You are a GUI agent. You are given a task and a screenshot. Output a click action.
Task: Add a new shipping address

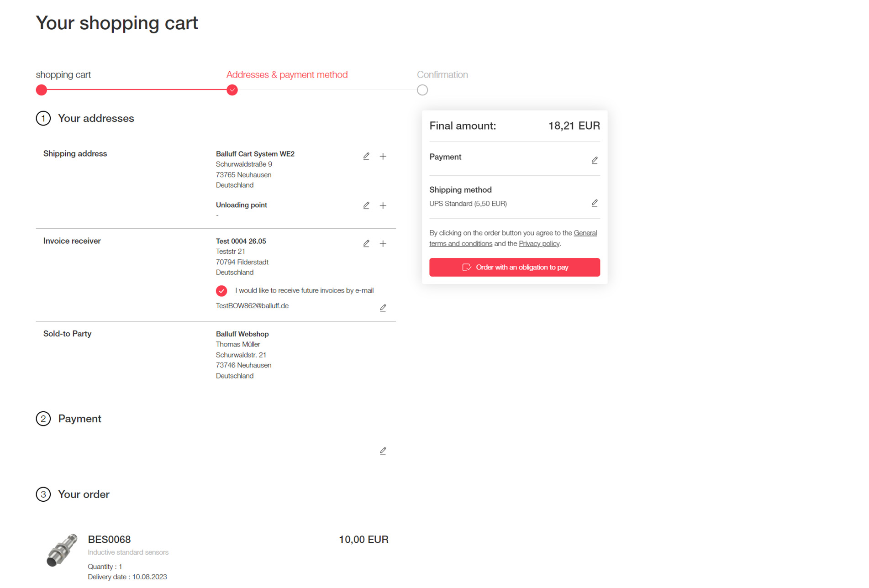383,156
